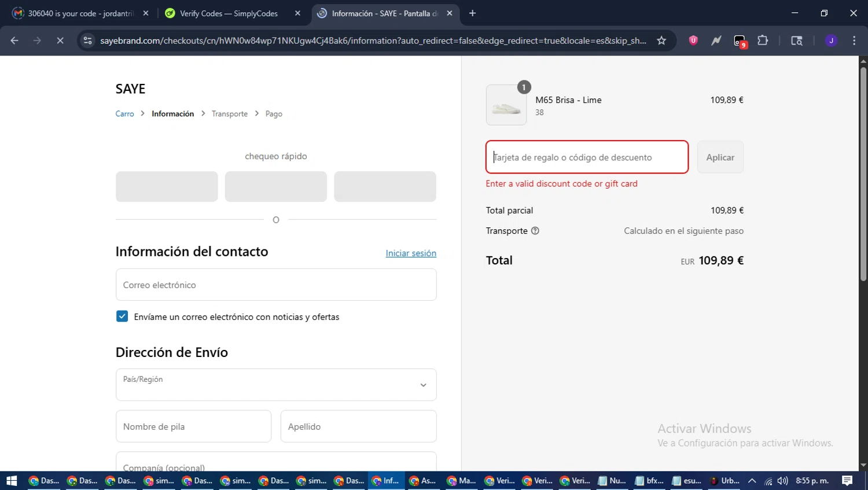
Task: Click 'Calculado en el siguiente paso' text
Action: (x=684, y=231)
